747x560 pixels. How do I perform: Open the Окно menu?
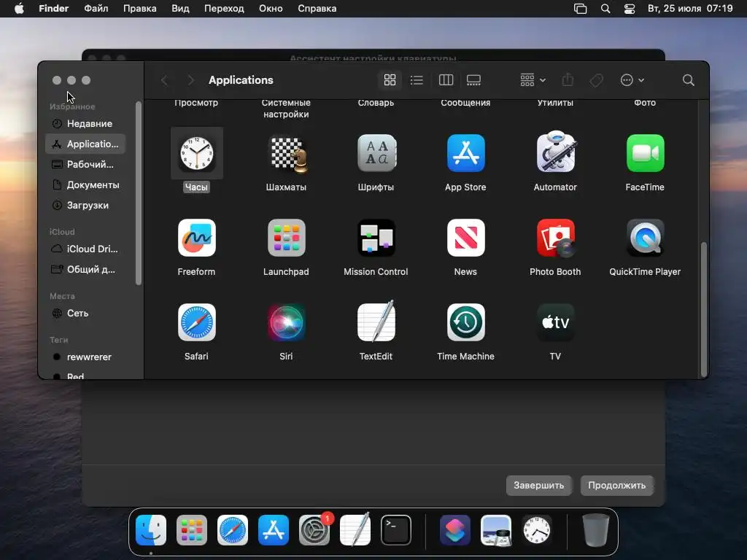[271, 9]
